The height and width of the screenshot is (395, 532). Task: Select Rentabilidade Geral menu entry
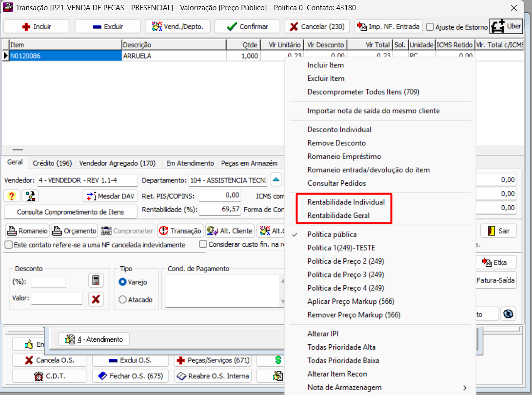(x=338, y=216)
